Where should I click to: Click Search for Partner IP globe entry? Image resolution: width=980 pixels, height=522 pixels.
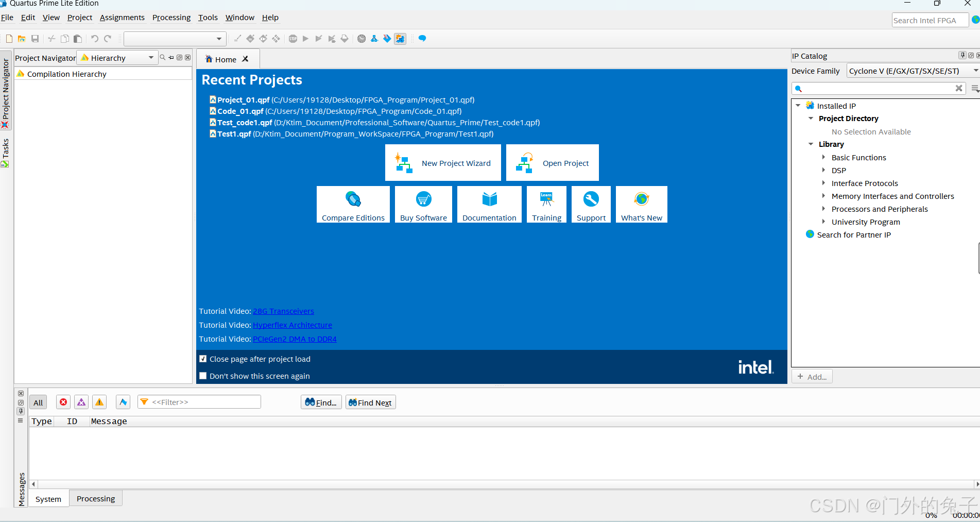pos(848,235)
